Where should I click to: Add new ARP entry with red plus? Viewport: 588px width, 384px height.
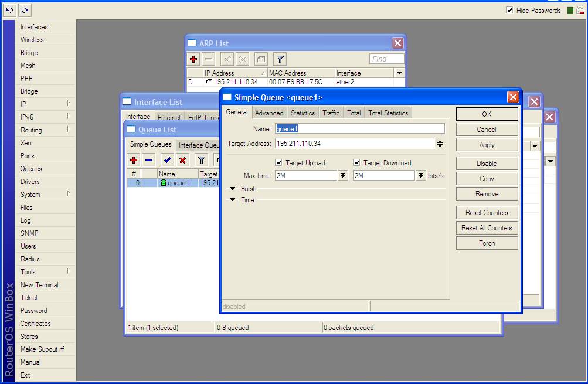pyautogui.click(x=193, y=59)
